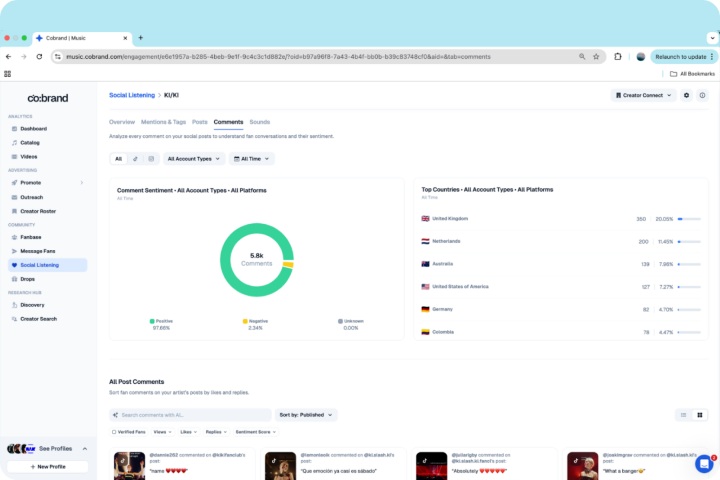Expand the All Time date dropdown

[x=251, y=158]
